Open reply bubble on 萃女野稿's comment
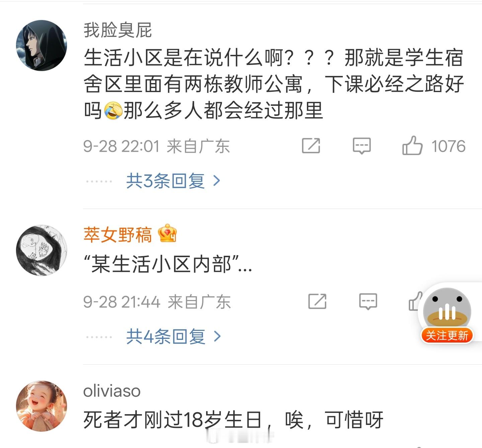Image resolution: width=482 pixels, height=448 pixels. click(x=368, y=301)
